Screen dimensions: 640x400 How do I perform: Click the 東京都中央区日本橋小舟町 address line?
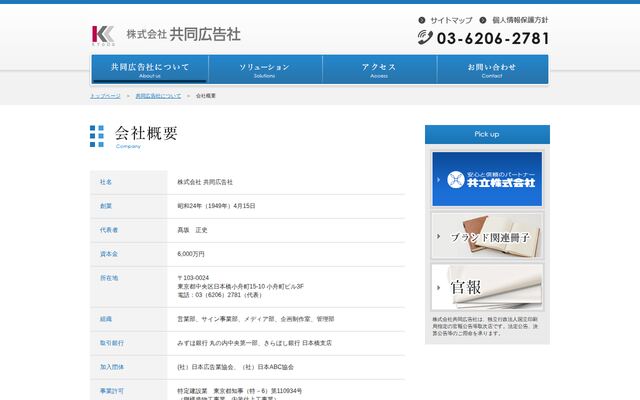point(240,287)
